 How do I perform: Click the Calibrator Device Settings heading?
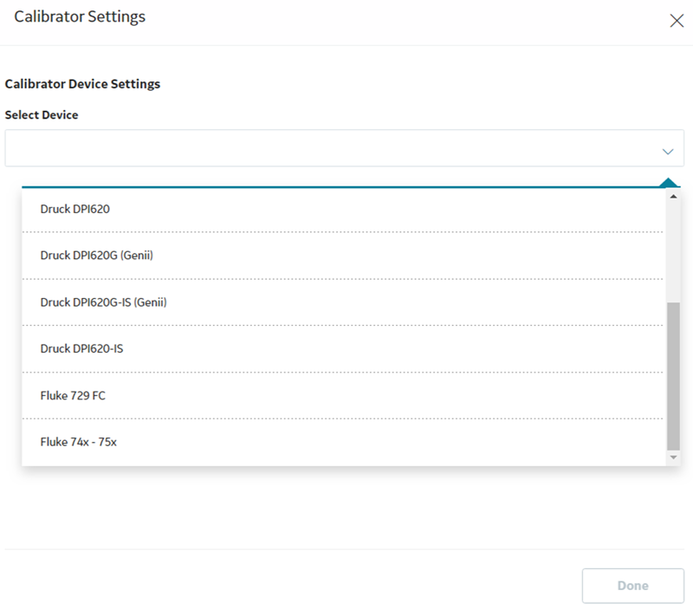82,84
